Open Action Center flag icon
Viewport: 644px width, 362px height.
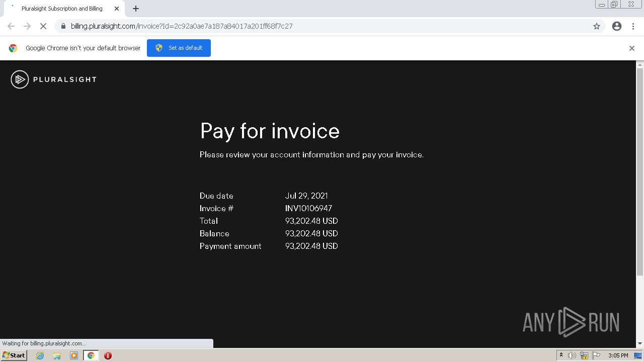(596, 355)
